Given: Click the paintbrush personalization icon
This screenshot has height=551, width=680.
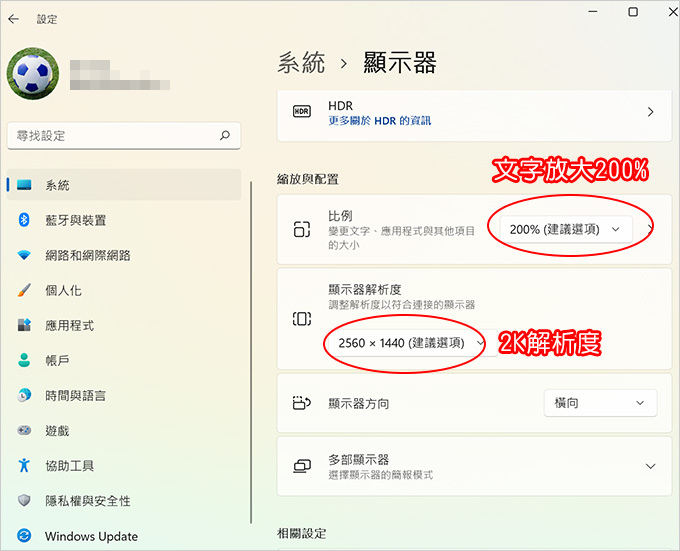Looking at the screenshot, I should click(x=24, y=290).
